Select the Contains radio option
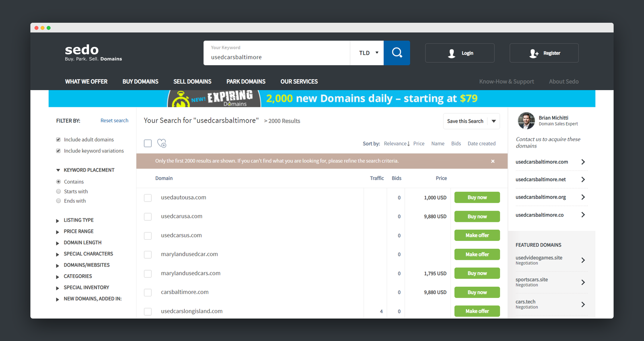 tap(58, 182)
